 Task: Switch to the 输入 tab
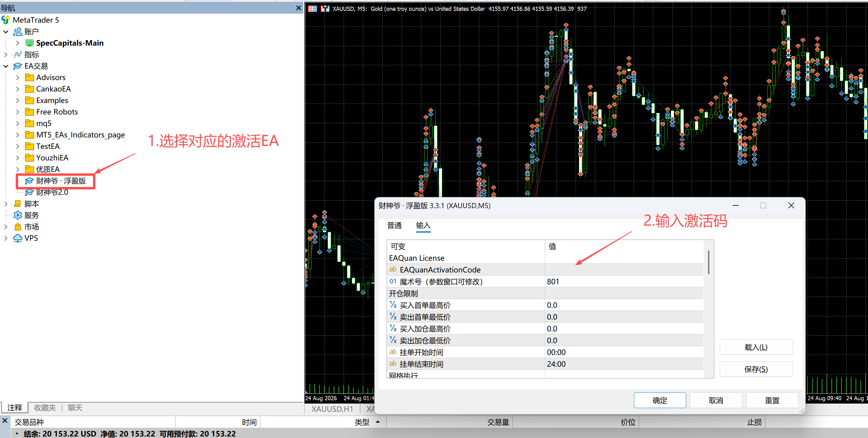point(423,225)
